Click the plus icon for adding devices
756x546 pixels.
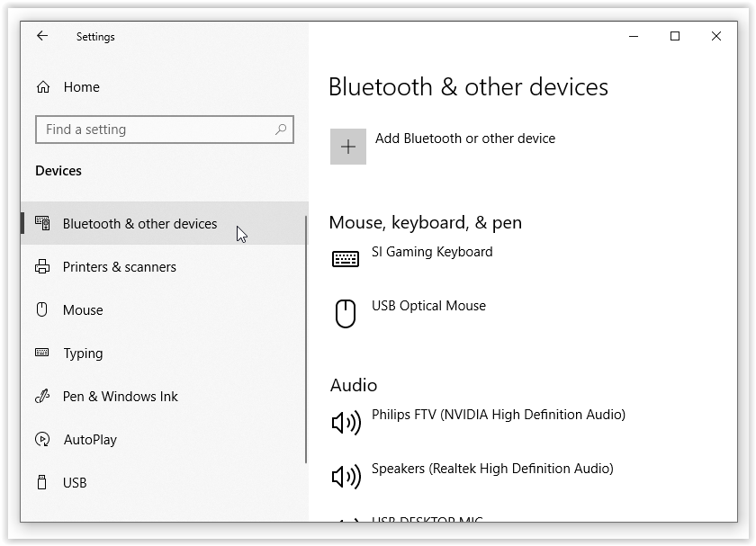tap(347, 145)
